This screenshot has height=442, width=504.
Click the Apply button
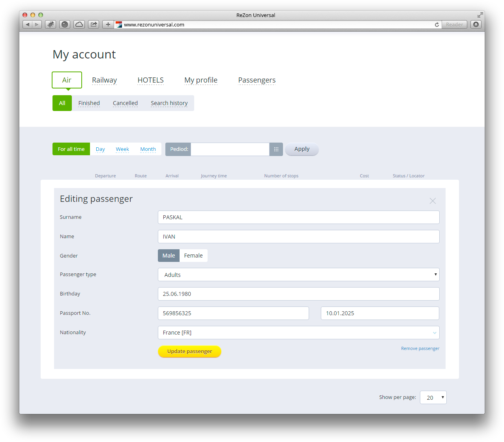(x=302, y=149)
